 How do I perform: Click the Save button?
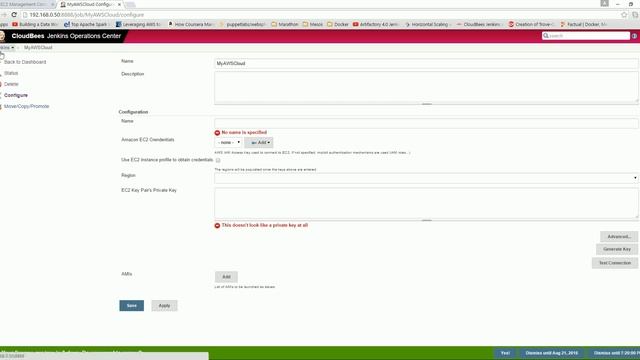pyautogui.click(x=131, y=305)
